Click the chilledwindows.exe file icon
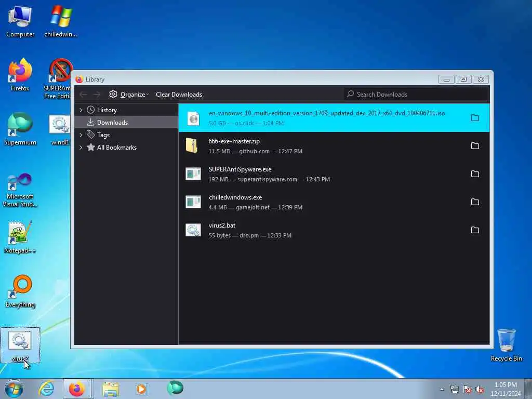Screen dimensions: 532x399 coord(193,202)
